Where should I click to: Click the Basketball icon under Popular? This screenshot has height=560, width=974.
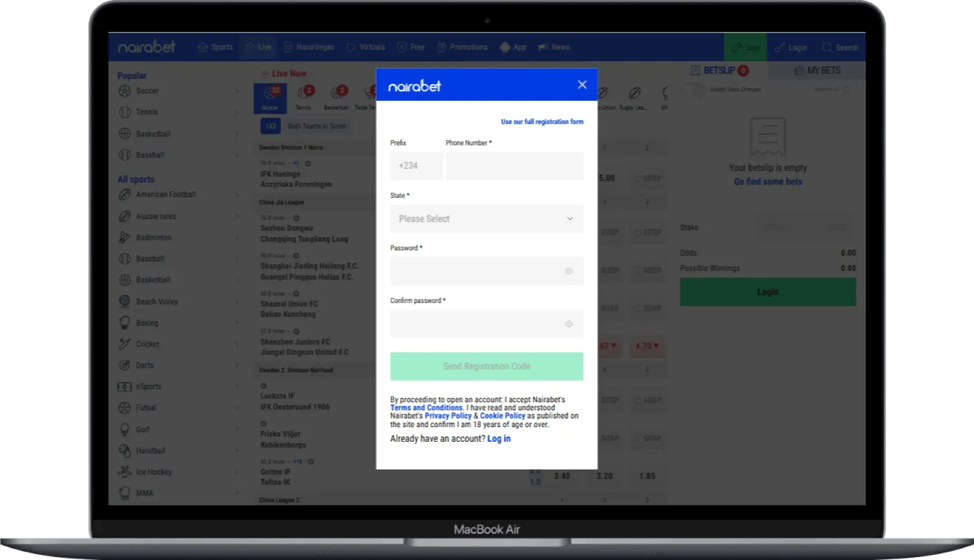pyautogui.click(x=125, y=133)
